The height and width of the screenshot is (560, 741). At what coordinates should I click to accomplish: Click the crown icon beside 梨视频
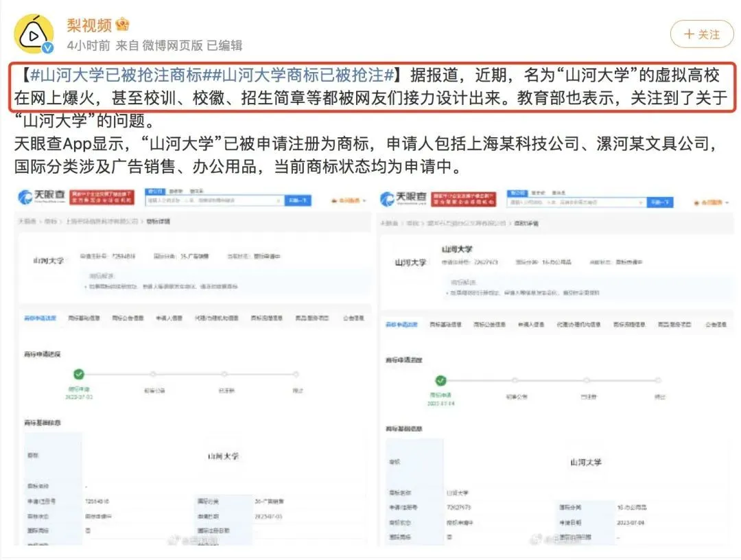[122, 23]
